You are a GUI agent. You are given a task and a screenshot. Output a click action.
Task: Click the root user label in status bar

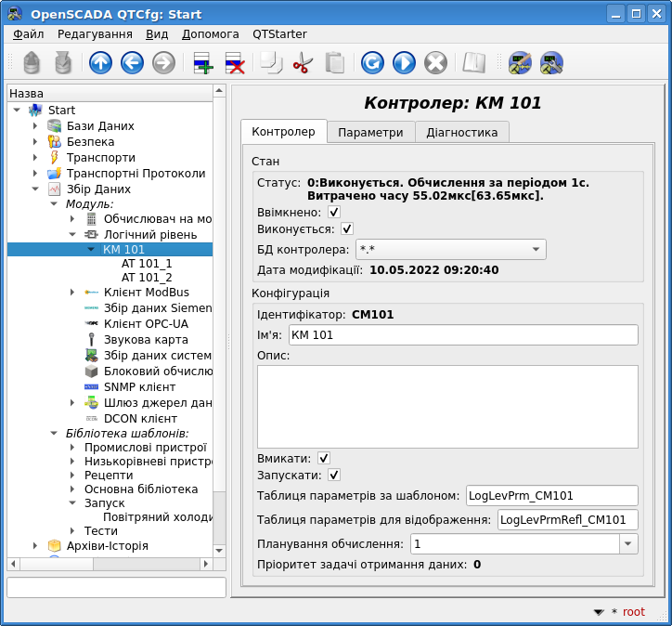point(633,612)
